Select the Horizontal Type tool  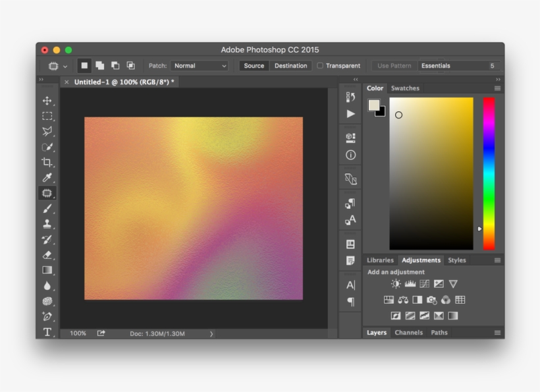point(47,333)
